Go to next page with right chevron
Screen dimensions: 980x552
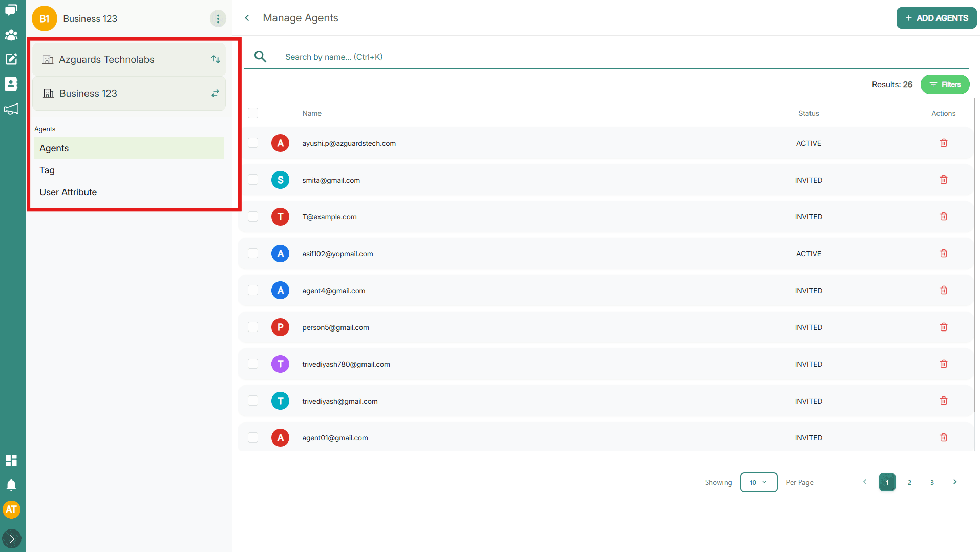[x=955, y=482]
